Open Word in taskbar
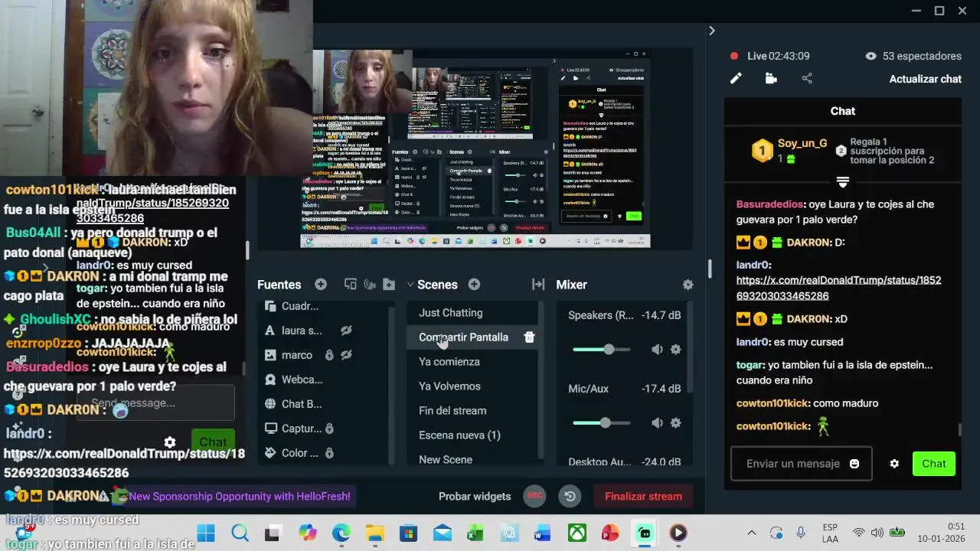This screenshot has height=551, width=980. (x=543, y=533)
